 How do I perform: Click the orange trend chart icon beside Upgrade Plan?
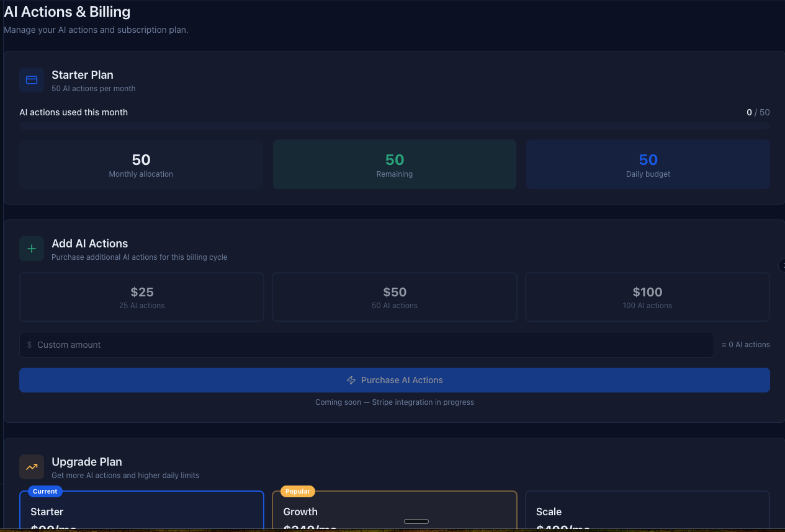pos(31,467)
